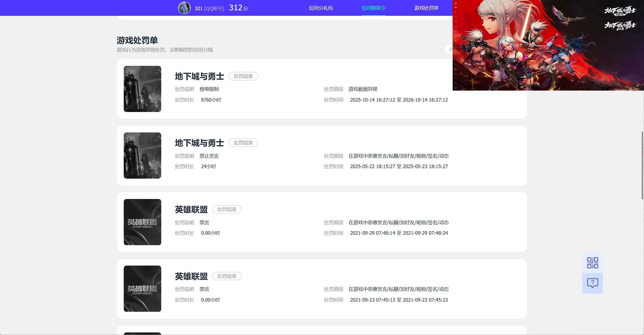Click 处罚结束 badge on the 榜单限制 record
The width and height of the screenshot is (644, 335).
click(x=243, y=76)
